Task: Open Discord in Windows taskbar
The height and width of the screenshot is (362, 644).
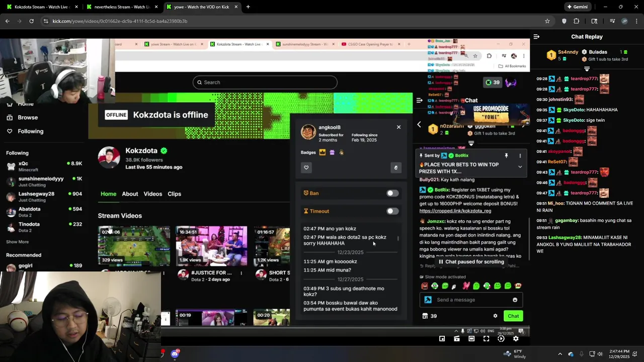Action: pos(175,354)
